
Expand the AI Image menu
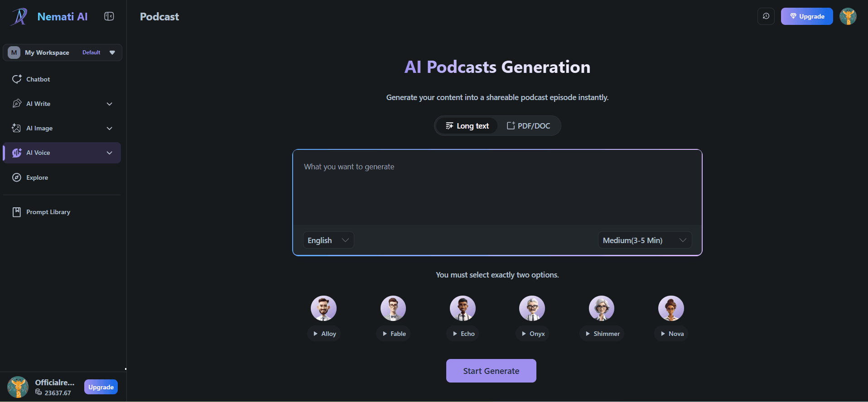point(62,128)
